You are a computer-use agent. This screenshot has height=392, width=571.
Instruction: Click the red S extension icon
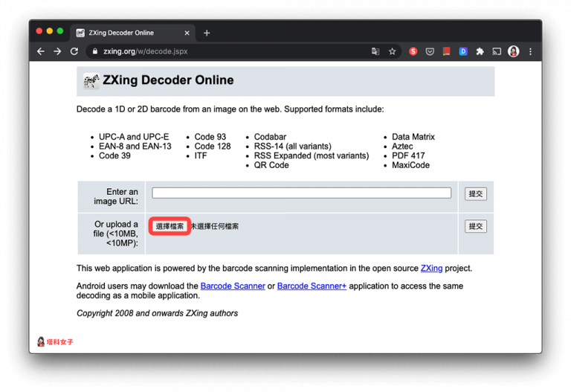pyautogui.click(x=413, y=51)
